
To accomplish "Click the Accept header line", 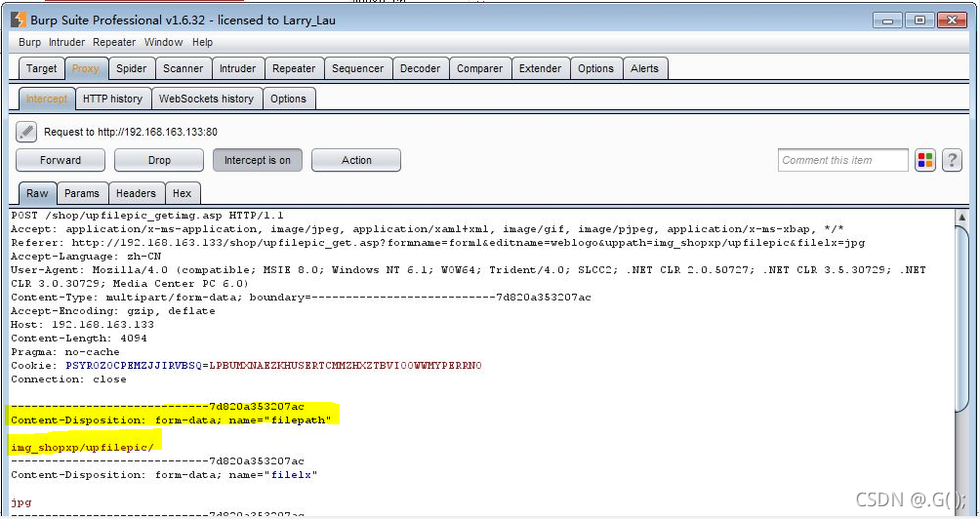I will (427, 229).
